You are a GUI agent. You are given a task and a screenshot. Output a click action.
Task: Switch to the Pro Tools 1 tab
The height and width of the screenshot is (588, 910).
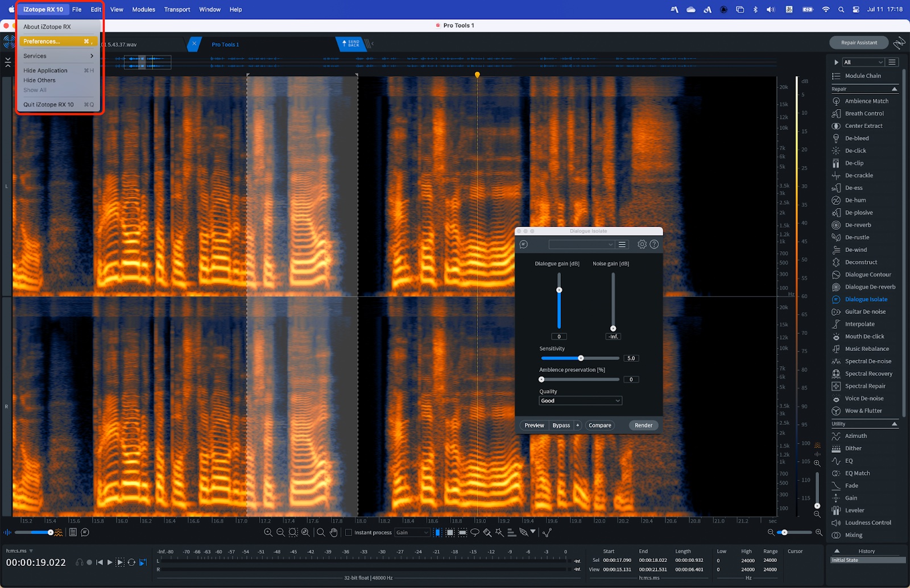click(x=225, y=44)
